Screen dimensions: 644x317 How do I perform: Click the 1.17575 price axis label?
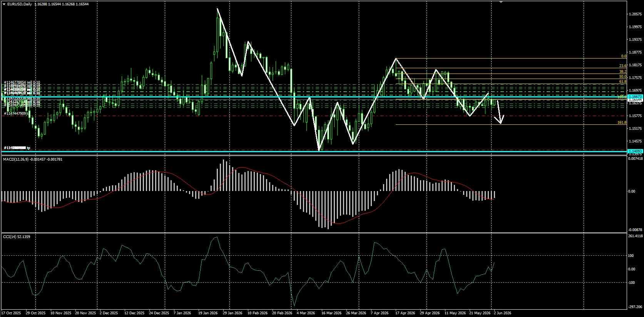point(635,78)
